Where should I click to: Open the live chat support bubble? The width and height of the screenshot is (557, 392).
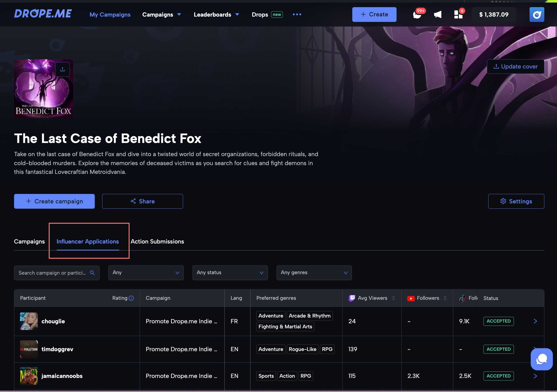point(542,359)
